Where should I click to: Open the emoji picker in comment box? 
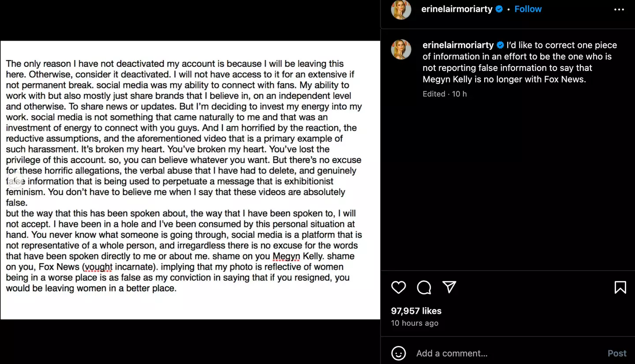[x=398, y=353]
